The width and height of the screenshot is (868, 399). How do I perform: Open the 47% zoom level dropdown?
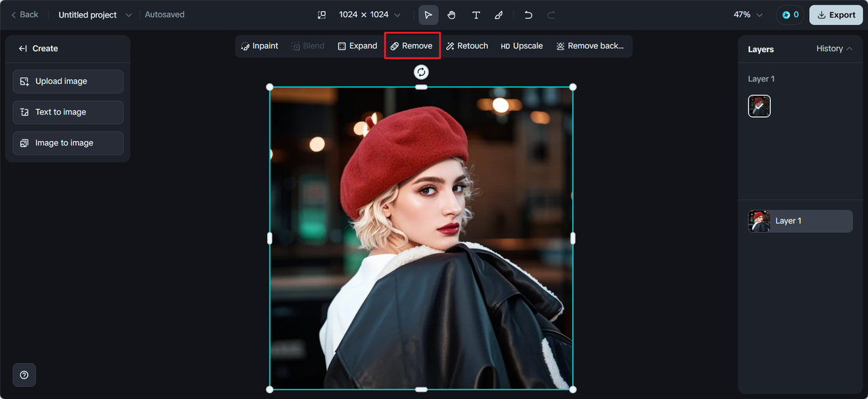[x=748, y=15]
